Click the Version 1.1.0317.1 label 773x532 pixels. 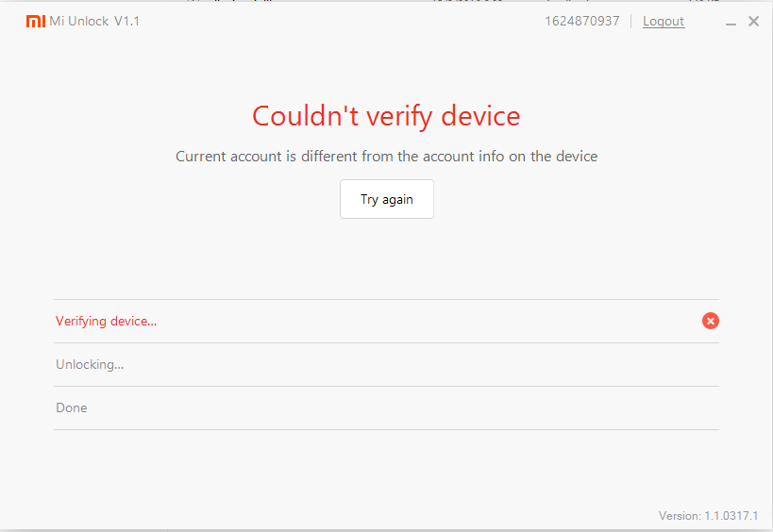coord(708,516)
